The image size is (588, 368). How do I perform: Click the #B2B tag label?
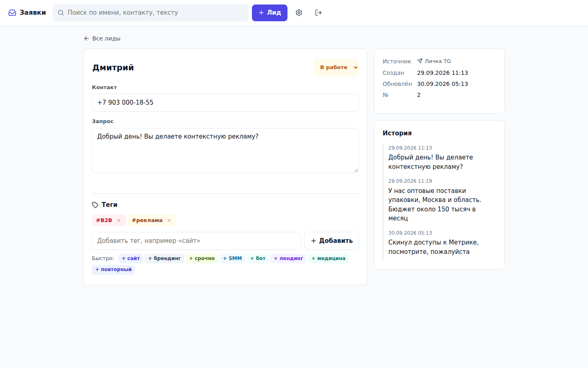tap(104, 220)
